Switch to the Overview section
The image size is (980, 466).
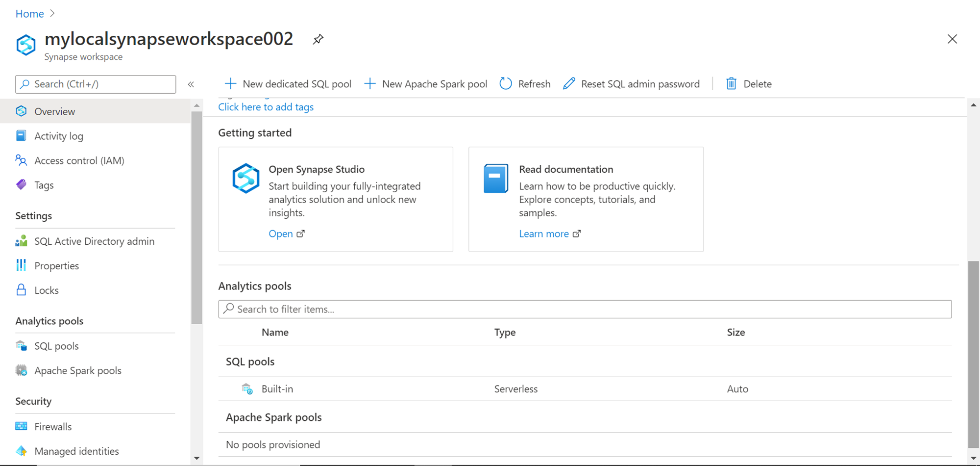[54, 111]
